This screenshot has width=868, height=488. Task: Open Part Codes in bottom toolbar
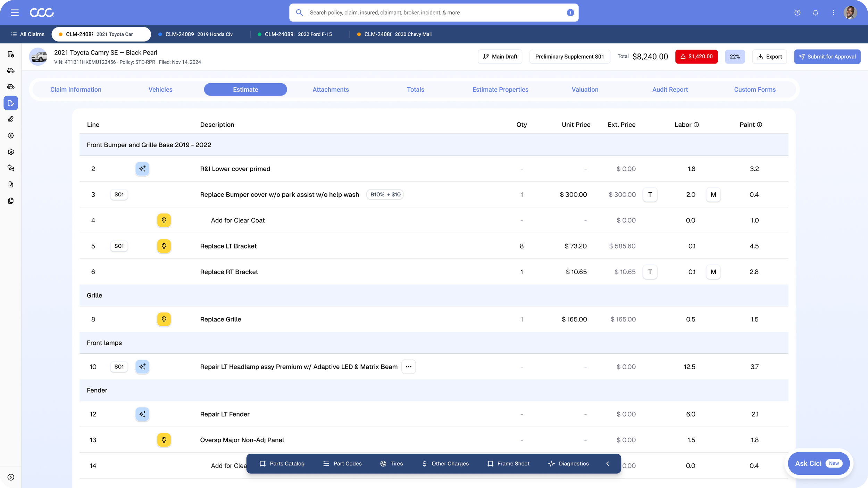point(342,464)
